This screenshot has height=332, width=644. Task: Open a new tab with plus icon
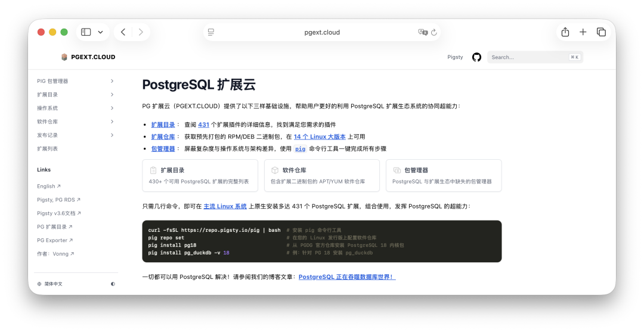[x=583, y=32]
